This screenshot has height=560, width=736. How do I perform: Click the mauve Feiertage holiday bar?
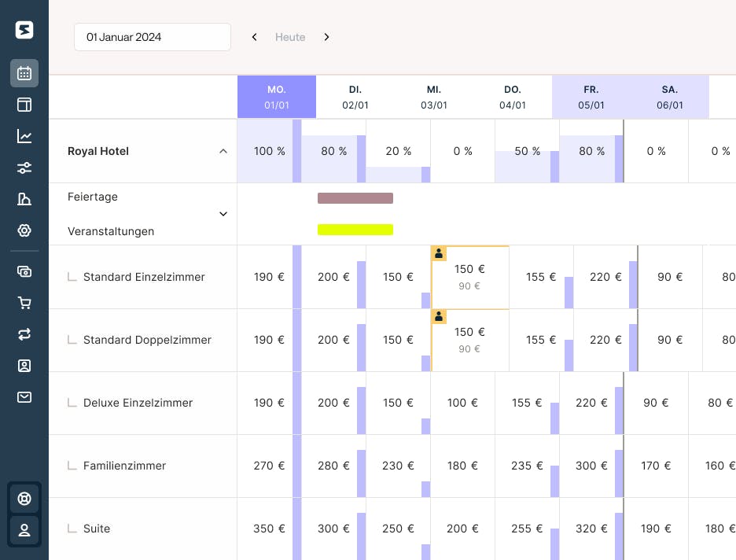point(355,198)
